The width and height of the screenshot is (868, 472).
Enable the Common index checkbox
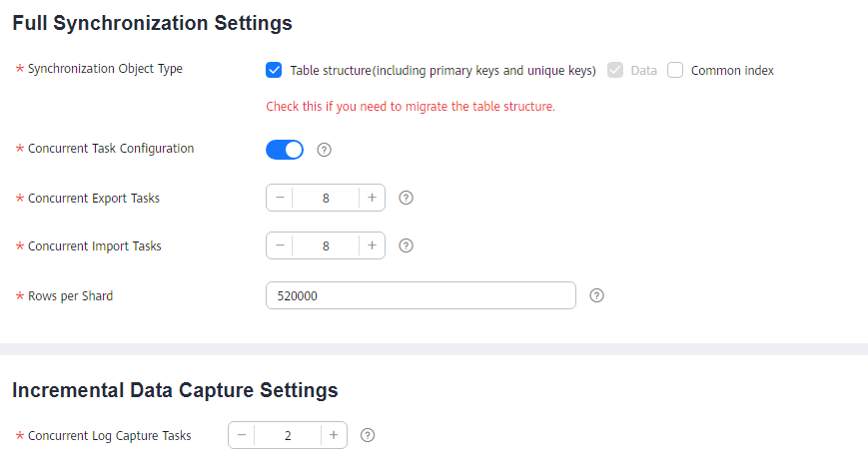(675, 70)
